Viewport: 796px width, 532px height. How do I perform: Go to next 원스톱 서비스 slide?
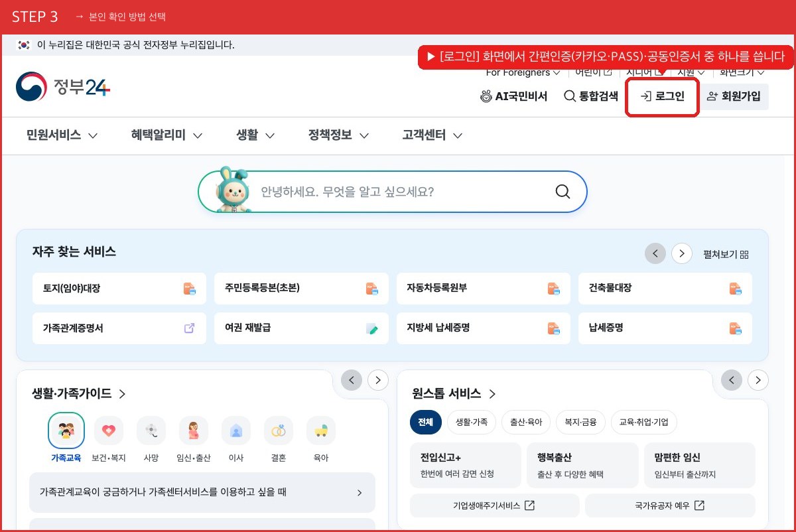click(x=758, y=380)
